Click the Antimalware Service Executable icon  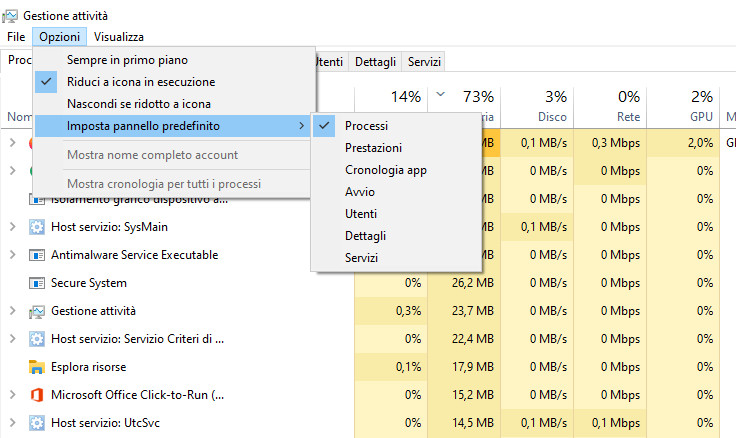coord(37,255)
